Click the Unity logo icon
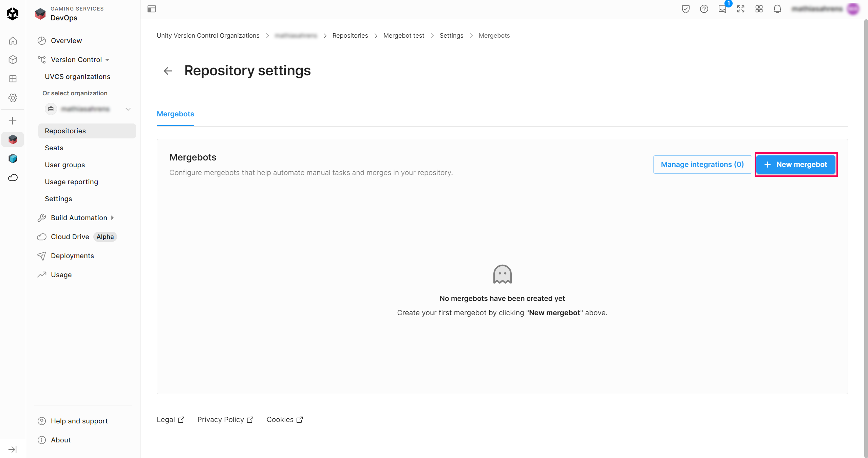The width and height of the screenshot is (868, 458). pyautogui.click(x=13, y=14)
